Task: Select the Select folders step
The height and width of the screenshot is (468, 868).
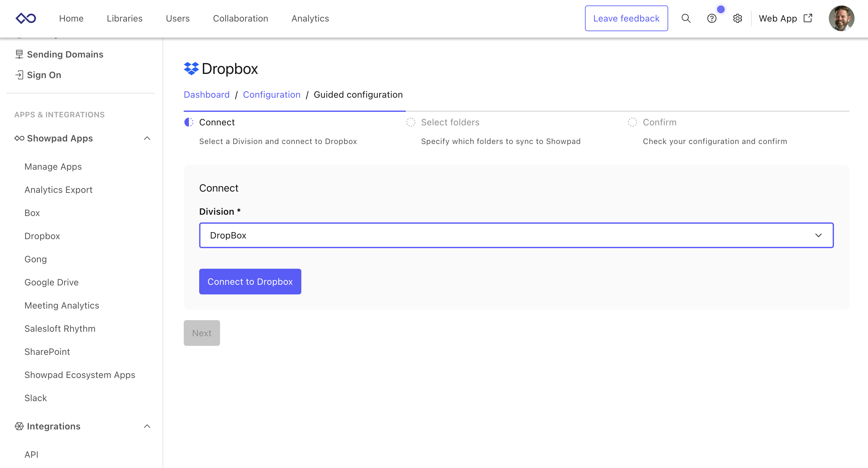Action: tap(450, 122)
